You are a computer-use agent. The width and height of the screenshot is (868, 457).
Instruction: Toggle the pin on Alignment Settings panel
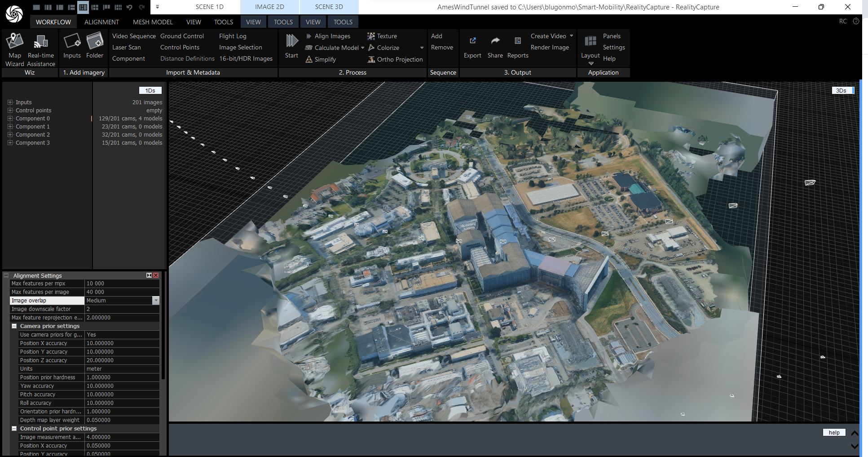pos(149,275)
